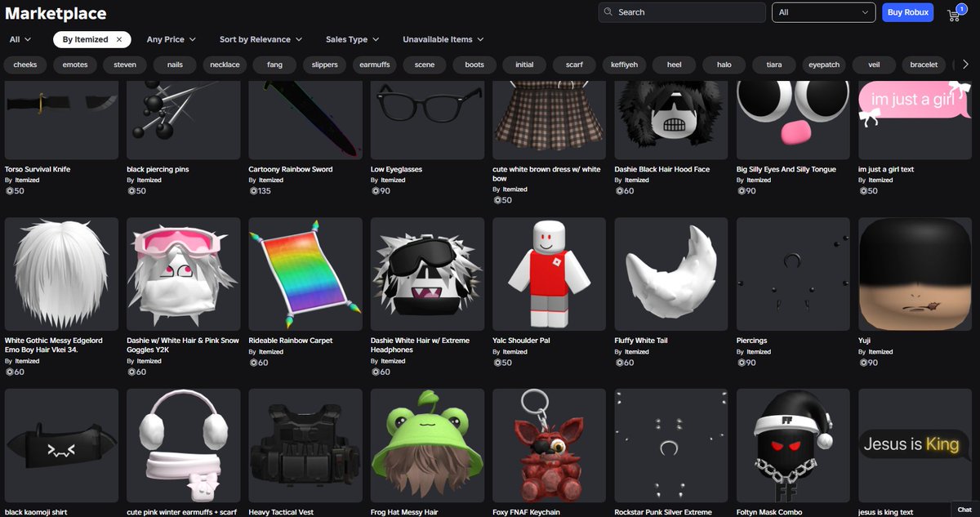Select the veil tag
980x517 pixels.
pos(874,65)
